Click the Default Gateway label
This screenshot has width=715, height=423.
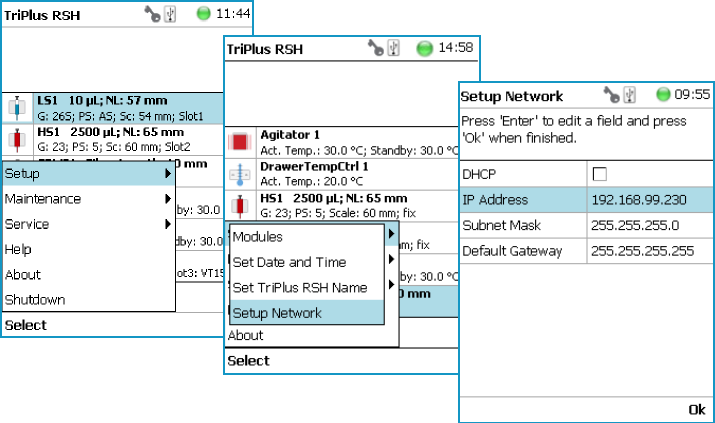[x=512, y=251]
